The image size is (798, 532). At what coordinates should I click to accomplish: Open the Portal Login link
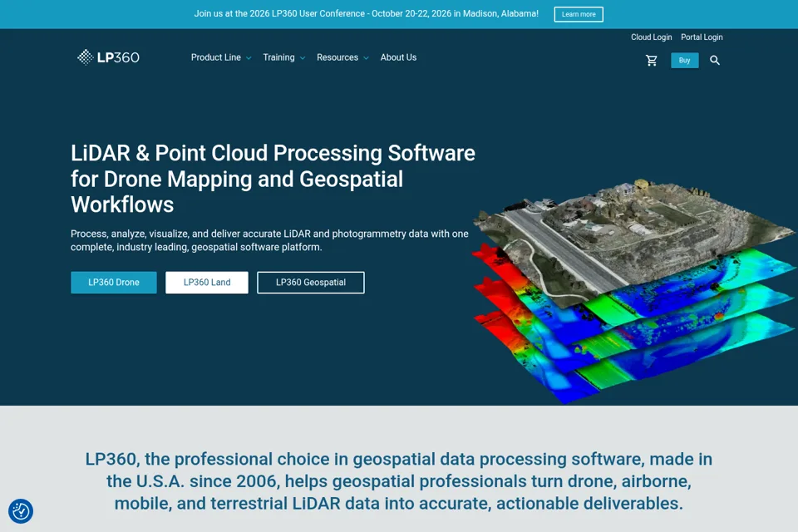[702, 37]
